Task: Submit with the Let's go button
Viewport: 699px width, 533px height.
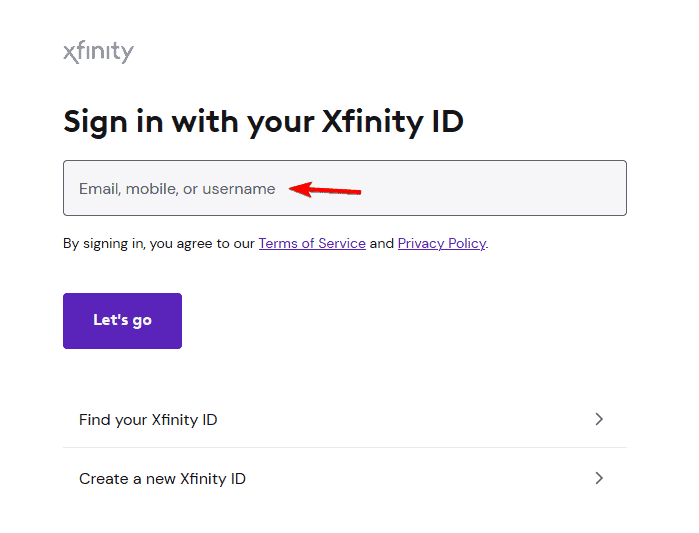Action: coord(122,321)
